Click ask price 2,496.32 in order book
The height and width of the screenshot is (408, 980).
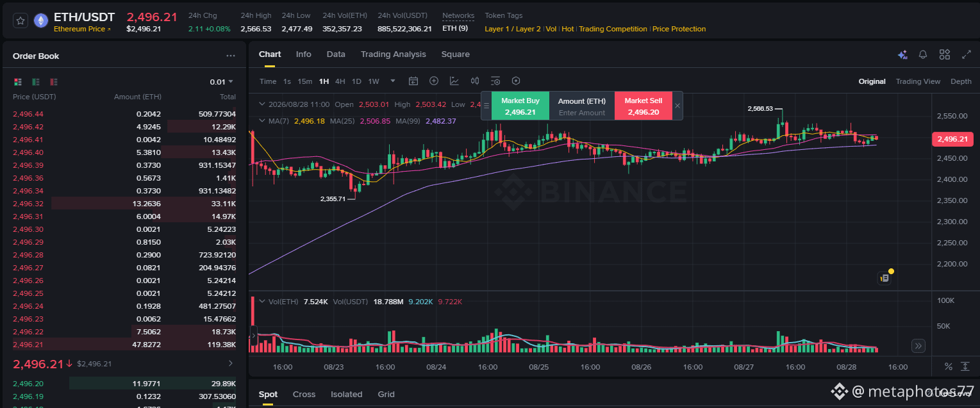(x=28, y=204)
